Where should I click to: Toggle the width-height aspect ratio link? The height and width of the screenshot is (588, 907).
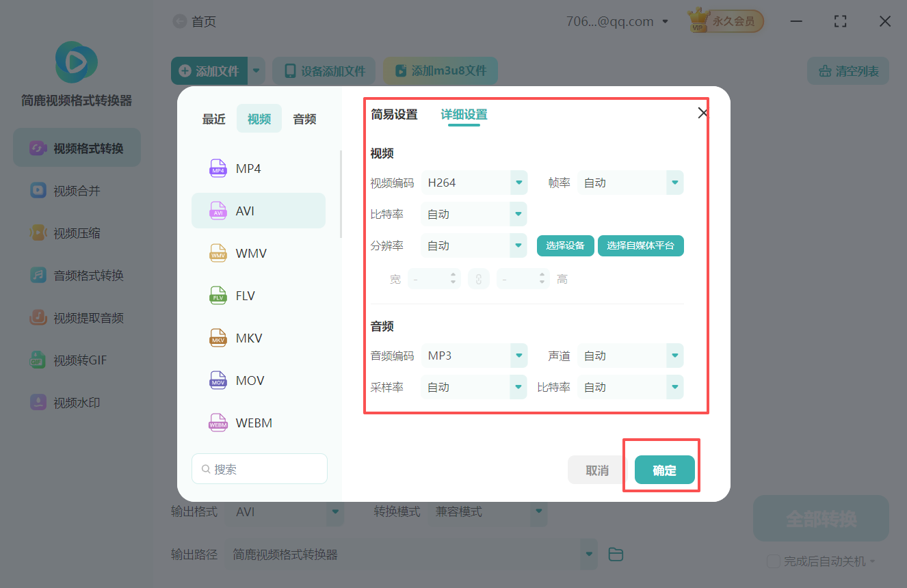pos(479,278)
